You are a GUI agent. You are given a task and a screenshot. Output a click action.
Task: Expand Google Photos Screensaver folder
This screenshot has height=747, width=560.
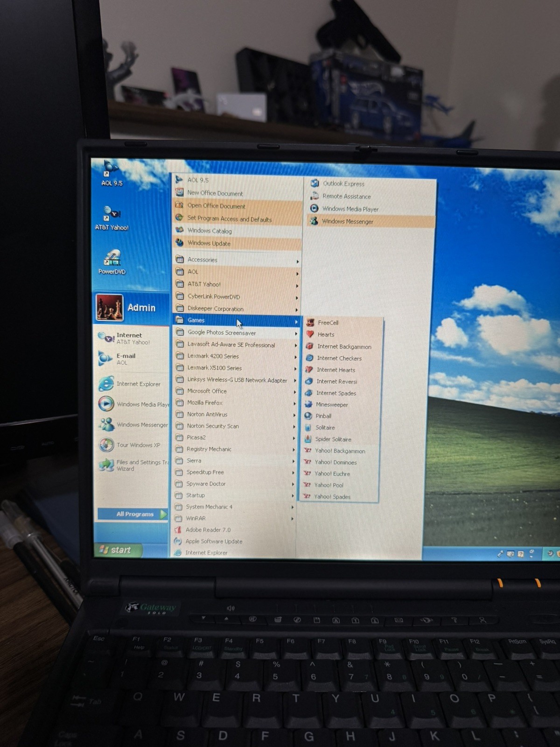pos(237,333)
